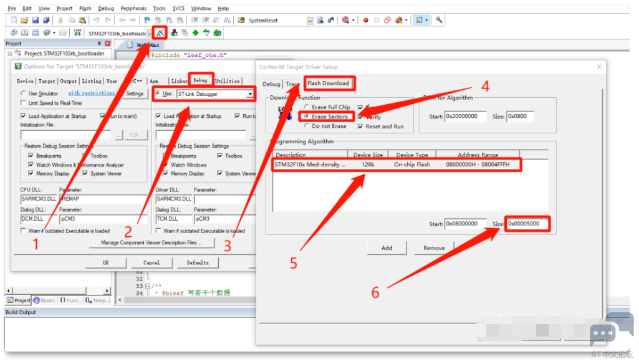Toggle the Reset and Run checkbox
Screen dimensions: 639x364
[x=361, y=127]
